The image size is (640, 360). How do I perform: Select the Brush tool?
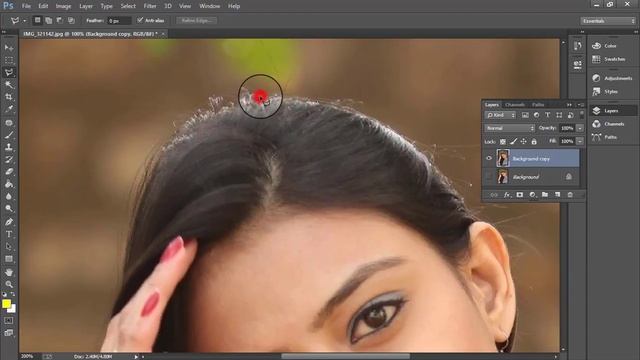pyautogui.click(x=9, y=135)
